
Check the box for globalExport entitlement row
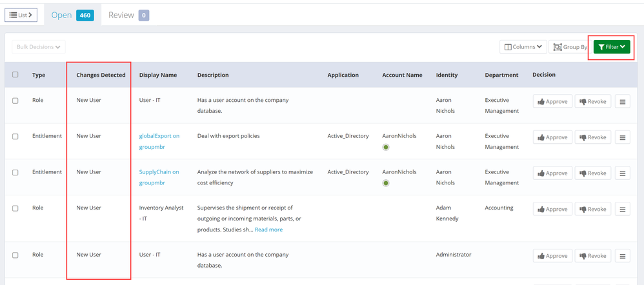tap(15, 137)
